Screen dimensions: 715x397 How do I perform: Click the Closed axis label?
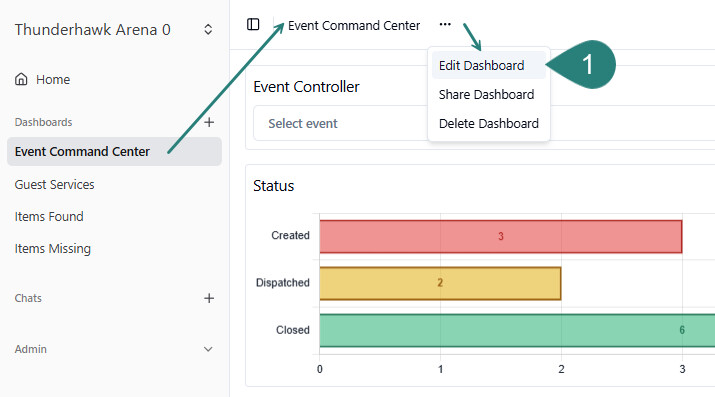click(293, 330)
